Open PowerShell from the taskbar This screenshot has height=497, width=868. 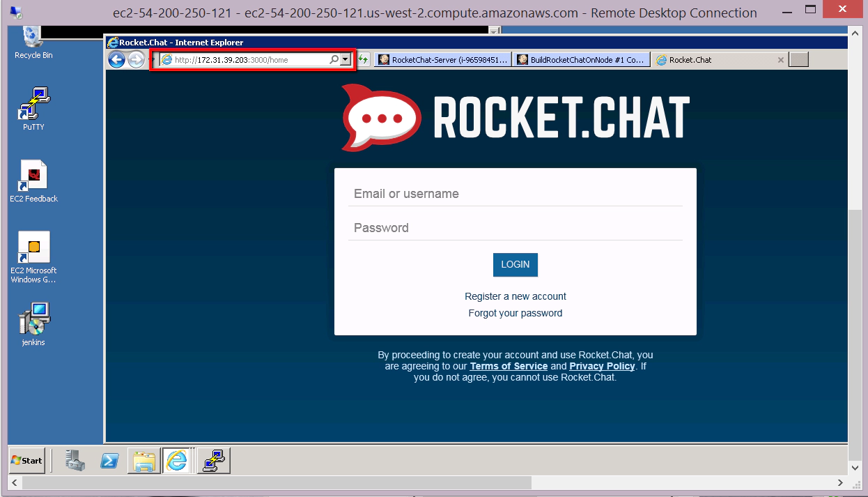(x=109, y=460)
